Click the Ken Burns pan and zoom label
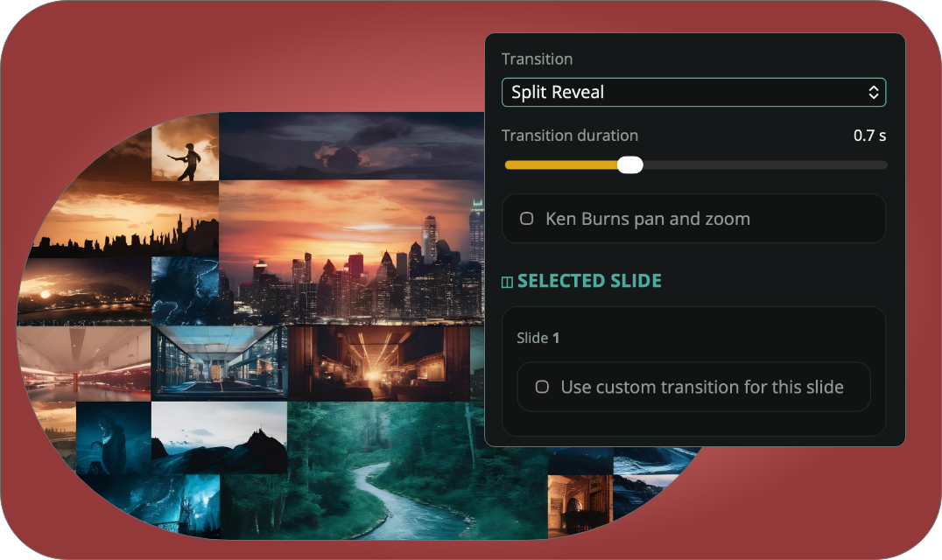The image size is (942, 560). [648, 219]
